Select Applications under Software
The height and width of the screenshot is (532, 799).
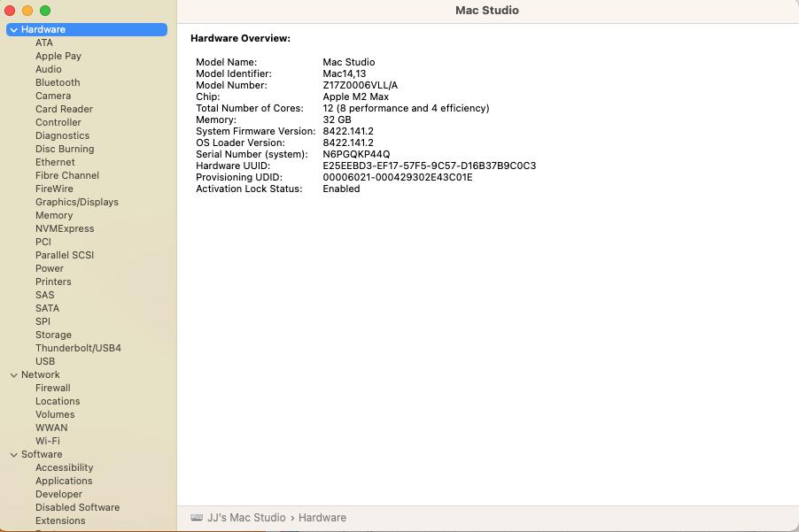(64, 481)
